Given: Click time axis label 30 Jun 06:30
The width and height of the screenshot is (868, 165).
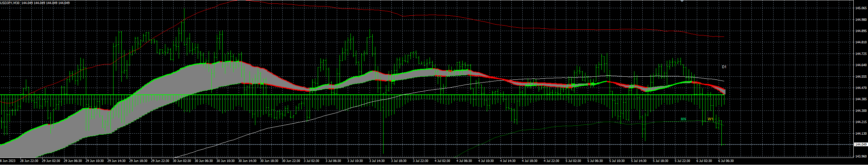Looking at the screenshot, I should [x=204, y=161].
